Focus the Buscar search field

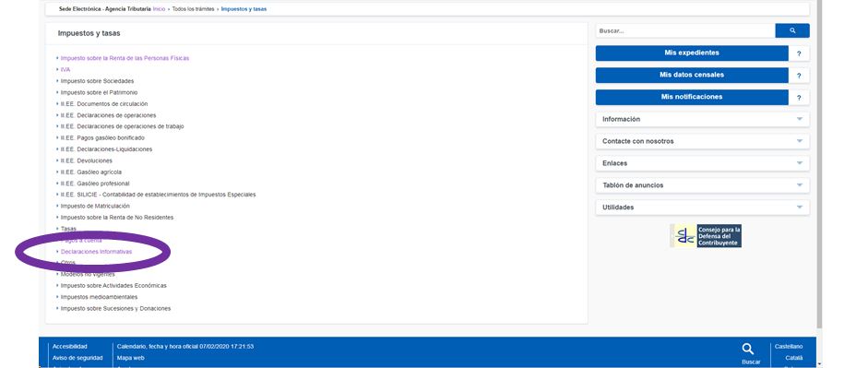685,31
